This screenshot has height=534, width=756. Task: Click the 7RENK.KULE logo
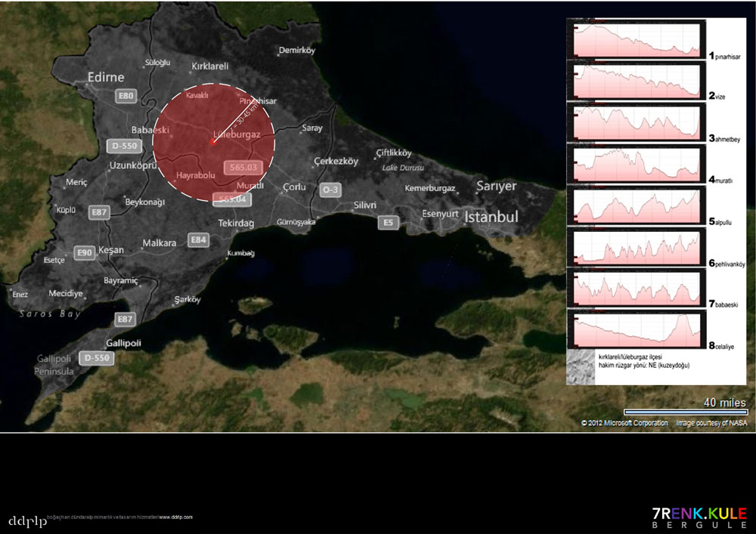[x=699, y=517]
